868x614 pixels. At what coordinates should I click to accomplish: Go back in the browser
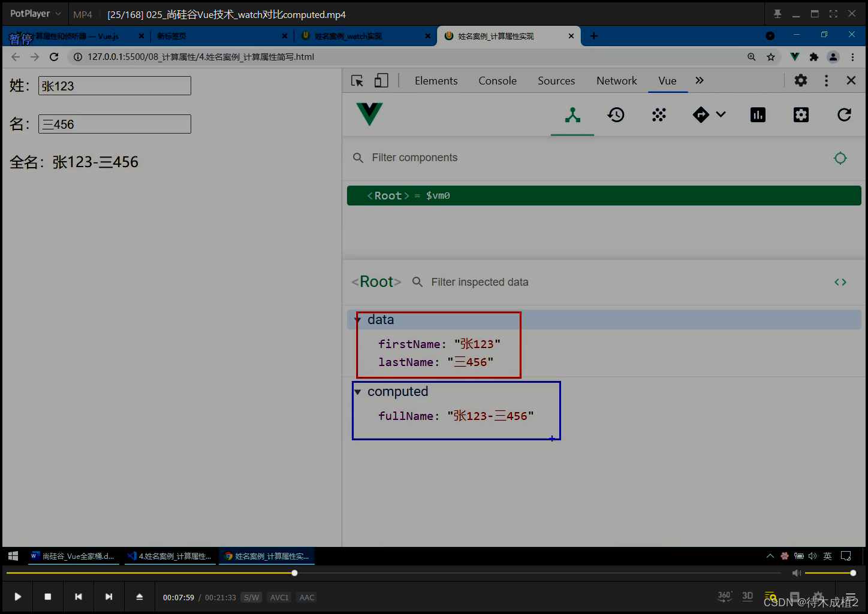point(16,57)
